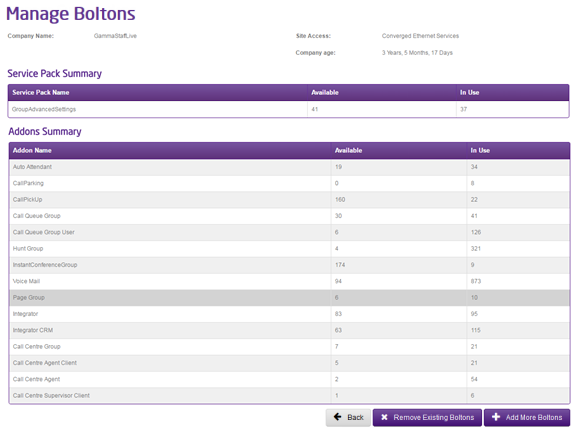Click Converged Ethernet Services site access value
The height and width of the screenshot is (433, 577).
click(420, 36)
